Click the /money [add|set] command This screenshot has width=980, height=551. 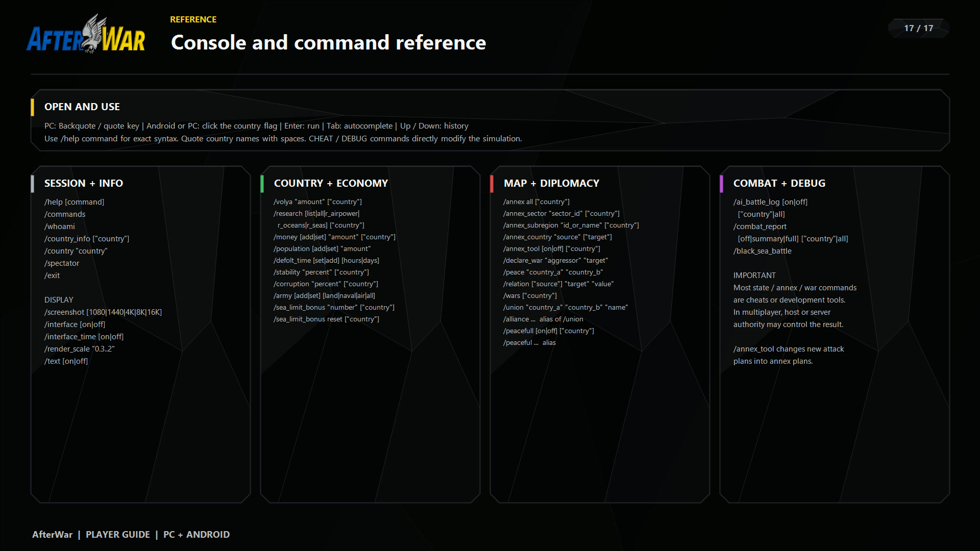pos(334,237)
